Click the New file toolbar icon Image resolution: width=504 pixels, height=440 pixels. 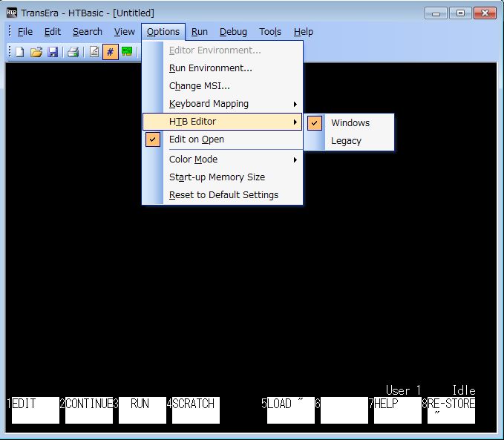[x=20, y=52]
